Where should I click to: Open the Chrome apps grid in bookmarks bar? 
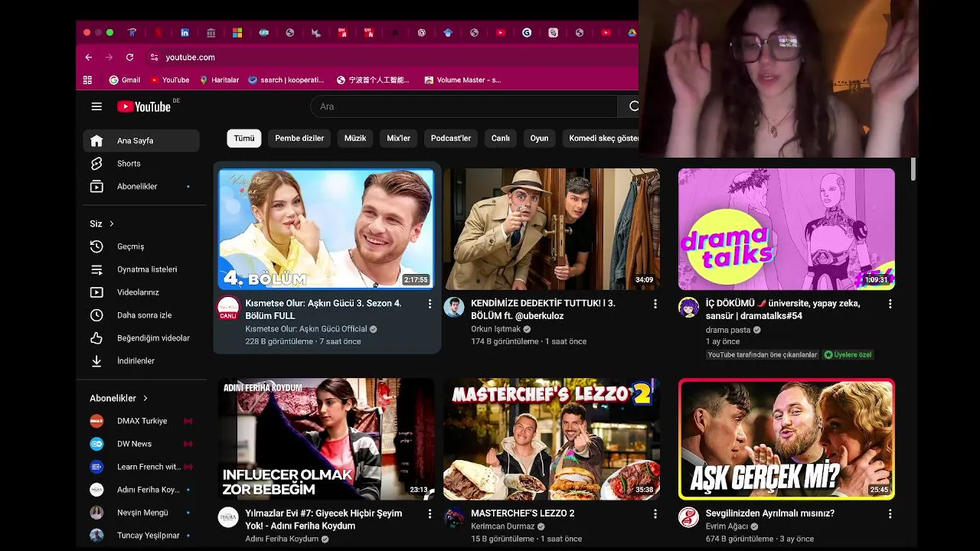87,80
